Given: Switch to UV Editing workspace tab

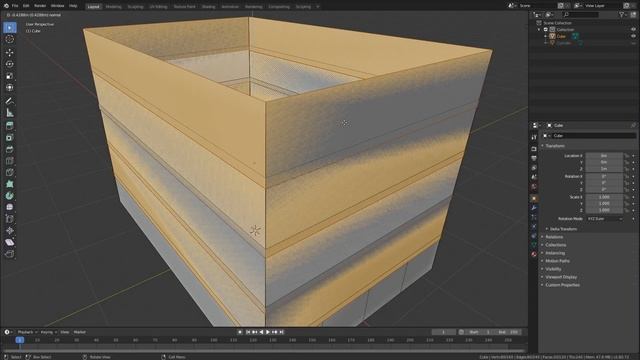Looking at the screenshot, I should [158, 7].
